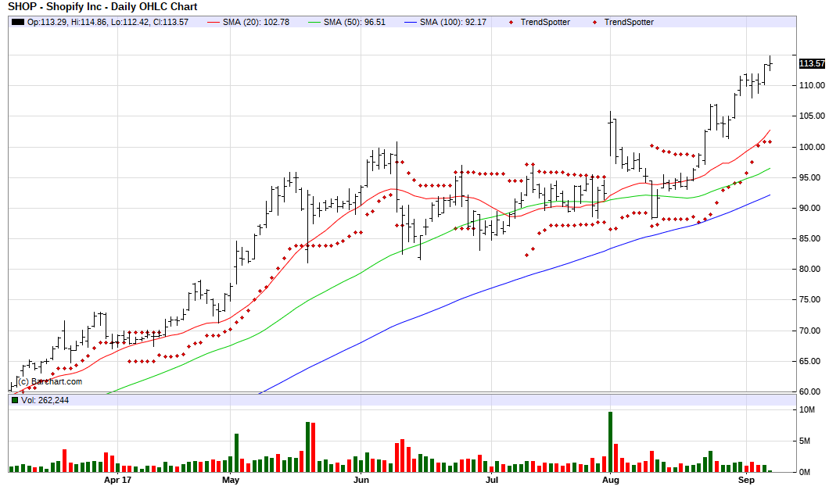Click the 'SMA (20): 102.78' legend label
This screenshot has height=504, width=829.
coord(256,22)
